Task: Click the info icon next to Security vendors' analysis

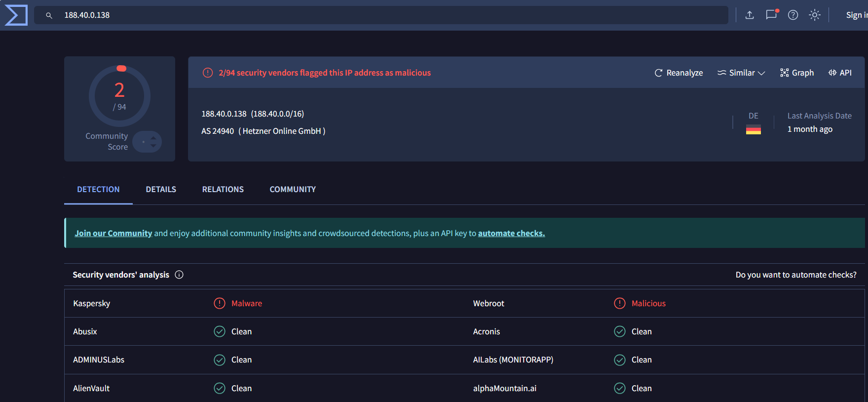Action: (179, 275)
